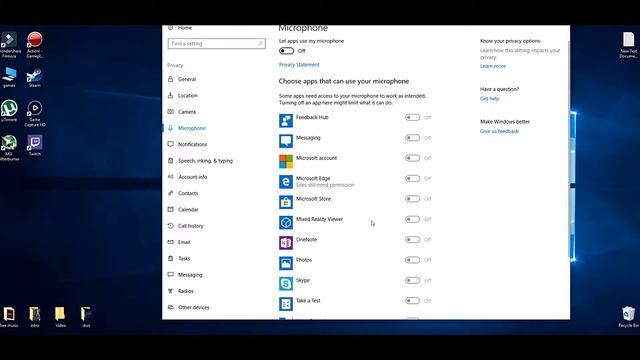The image size is (640, 360).
Task: Toggle Microsoft Edge microphone permission
Action: coord(412,179)
